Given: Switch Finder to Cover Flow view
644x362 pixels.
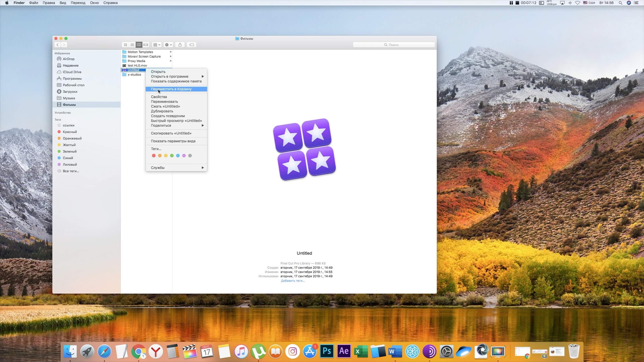Looking at the screenshot, I should pyautogui.click(x=146, y=45).
